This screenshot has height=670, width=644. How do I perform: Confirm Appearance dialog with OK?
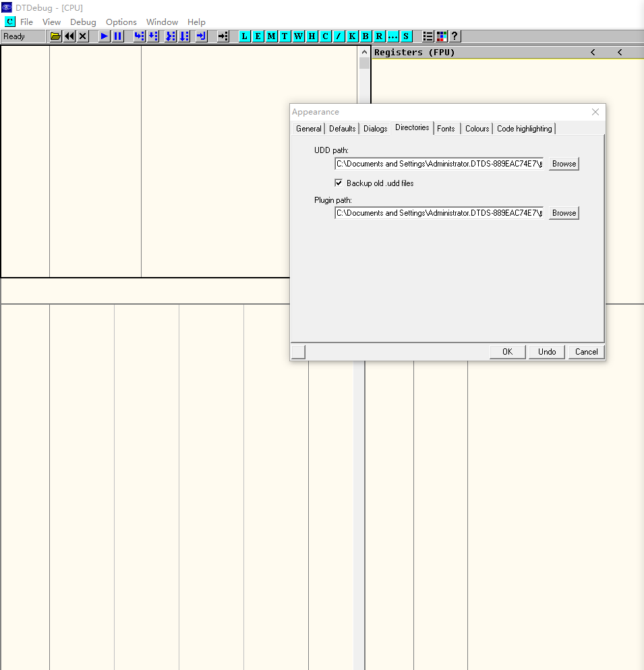[x=508, y=352]
